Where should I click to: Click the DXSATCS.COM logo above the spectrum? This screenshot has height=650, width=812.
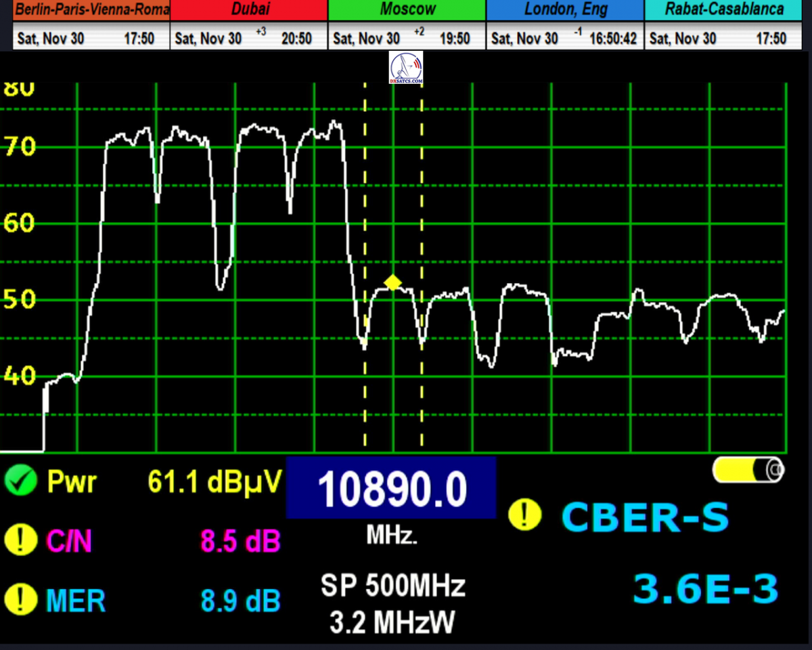coord(406,68)
